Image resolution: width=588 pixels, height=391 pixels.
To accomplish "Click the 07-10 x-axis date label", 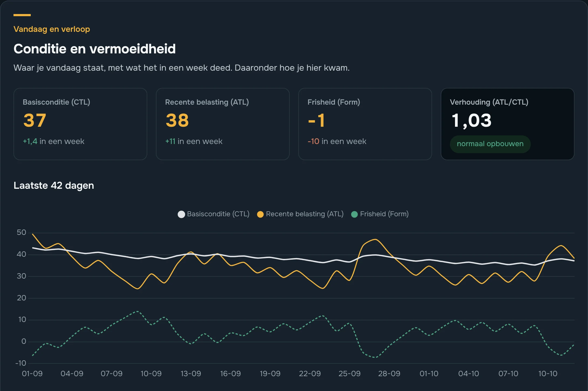I will [x=508, y=374].
